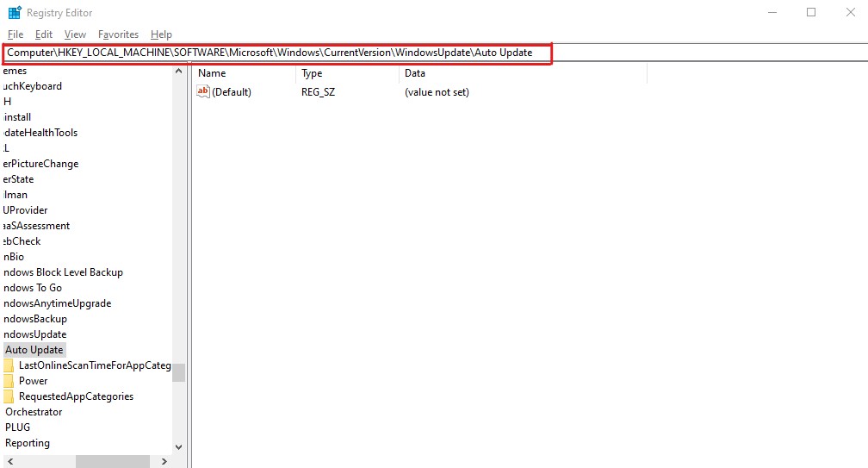Open the Help menu

point(161,34)
